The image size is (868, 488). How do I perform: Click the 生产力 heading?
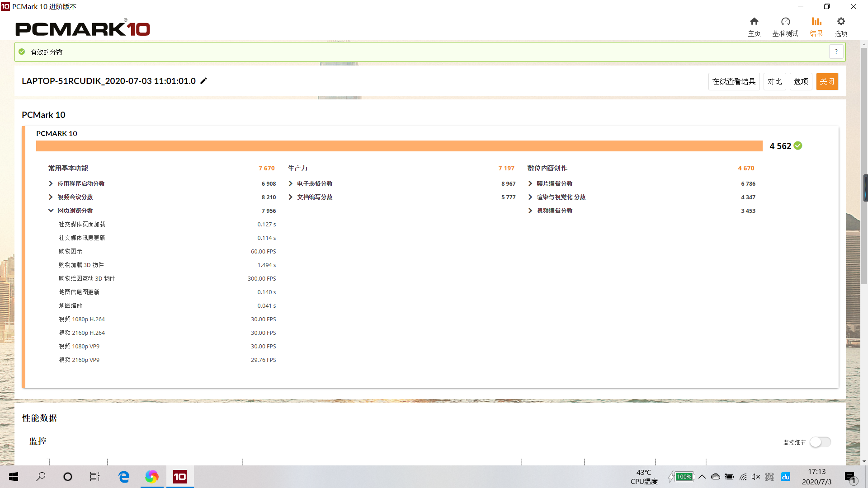tap(297, 168)
